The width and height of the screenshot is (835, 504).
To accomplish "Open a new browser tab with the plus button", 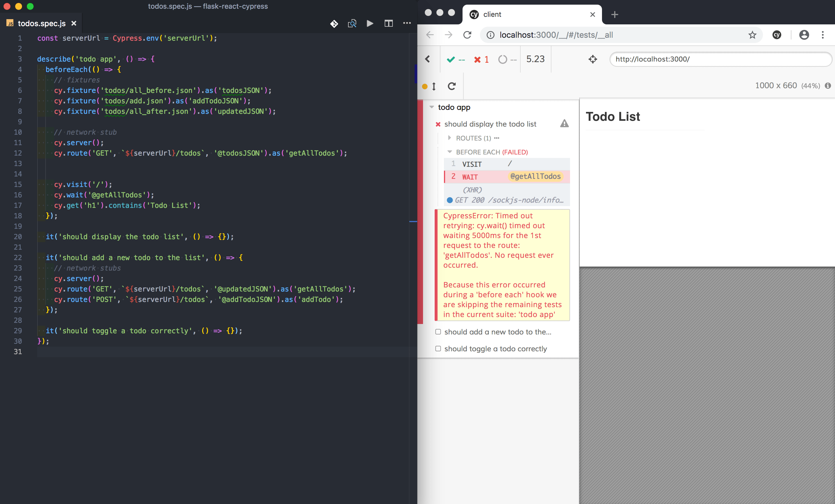I will tap(614, 14).
